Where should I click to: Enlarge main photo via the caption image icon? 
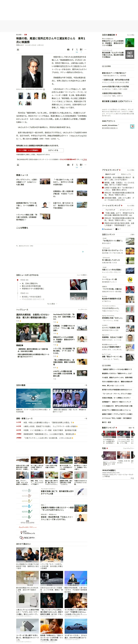click(x=44, y=89)
